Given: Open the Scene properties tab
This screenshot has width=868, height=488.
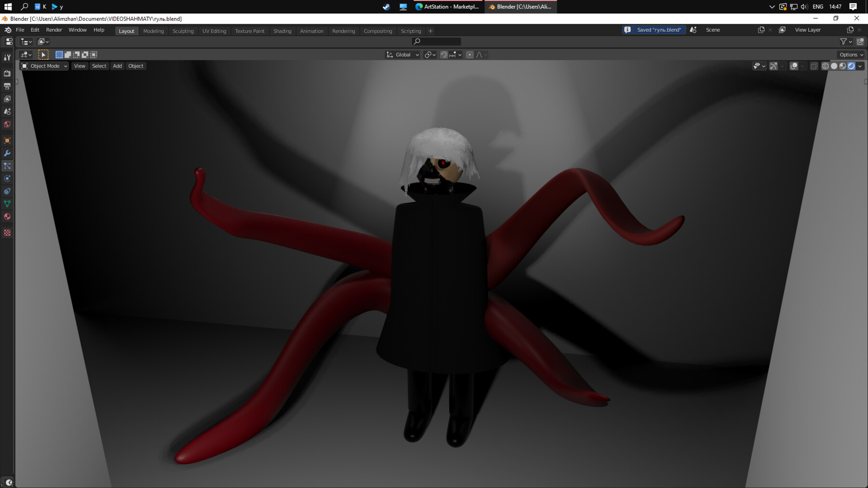Looking at the screenshot, I should point(7,111).
